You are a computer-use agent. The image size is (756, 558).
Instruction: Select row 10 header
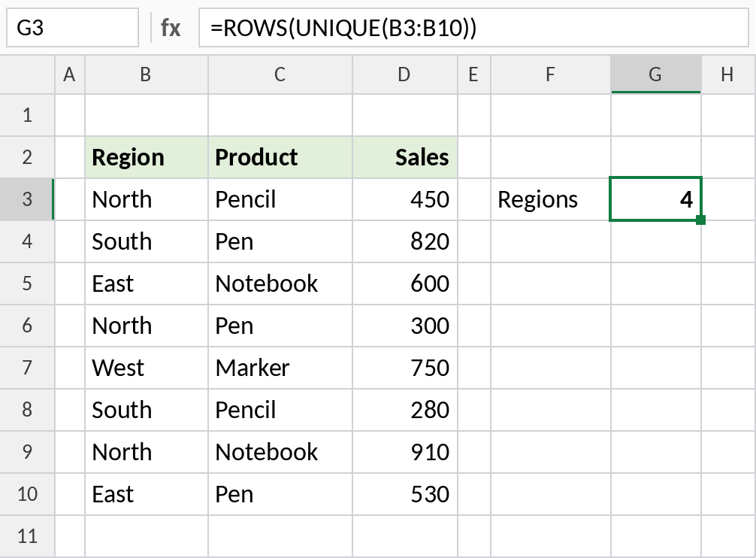(27, 494)
